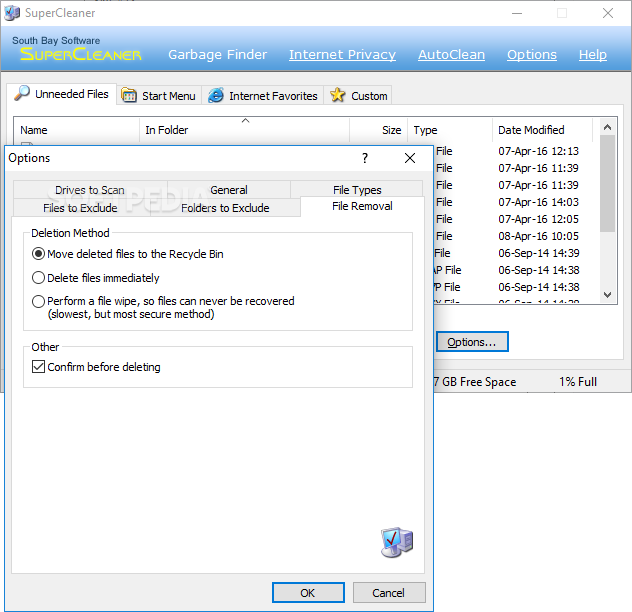Click the file list scroll up arrow
The width and height of the screenshot is (632, 612).
(x=607, y=127)
